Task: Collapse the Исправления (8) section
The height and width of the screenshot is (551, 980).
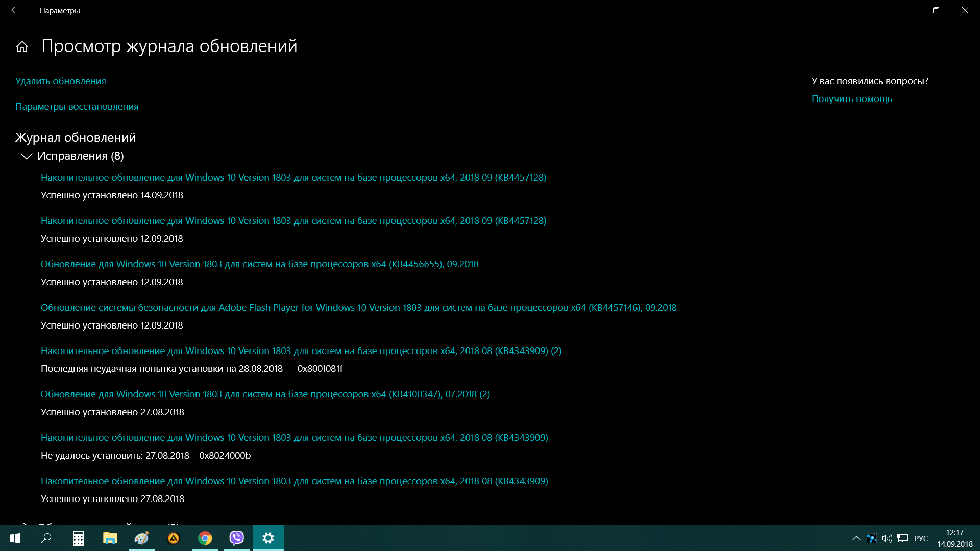Action: [x=26, y=156]
